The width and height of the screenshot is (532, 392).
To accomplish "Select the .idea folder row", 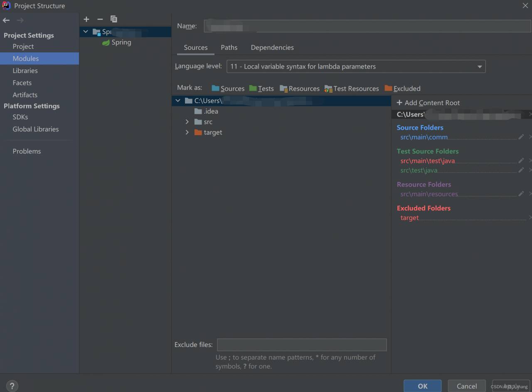I will click(x=281, y=111).
